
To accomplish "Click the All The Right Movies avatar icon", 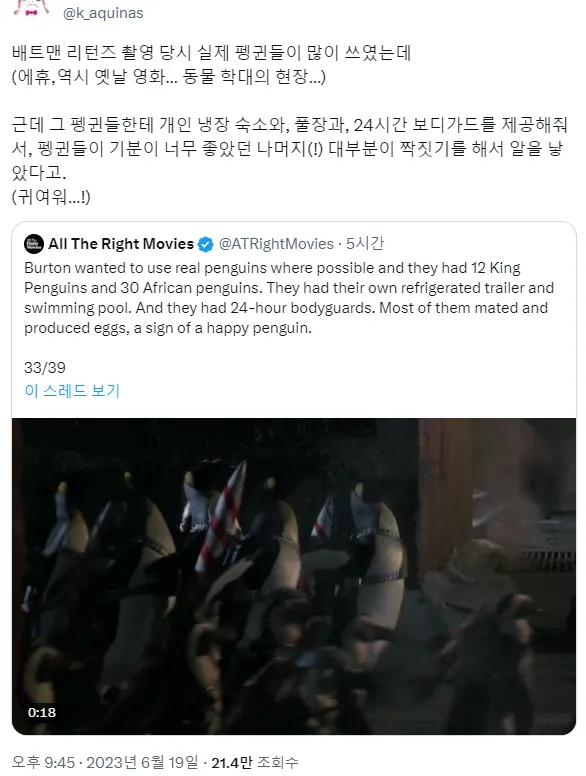I will tap(34, 244).
